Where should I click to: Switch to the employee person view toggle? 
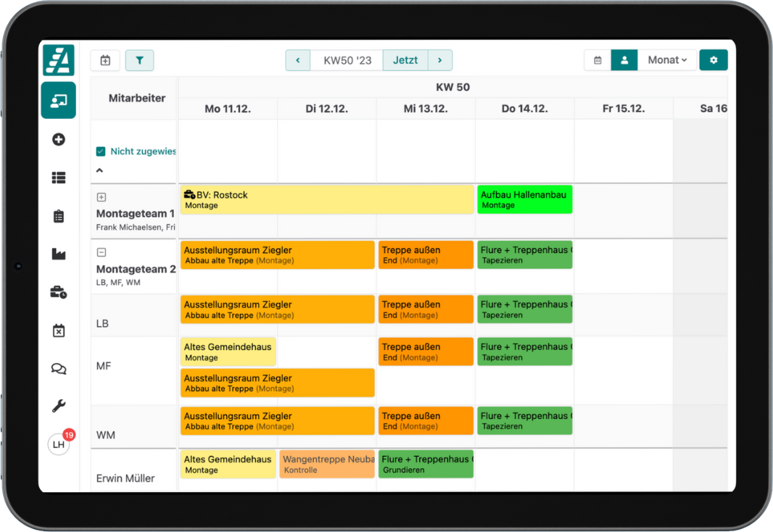click(x=624, y=60)
